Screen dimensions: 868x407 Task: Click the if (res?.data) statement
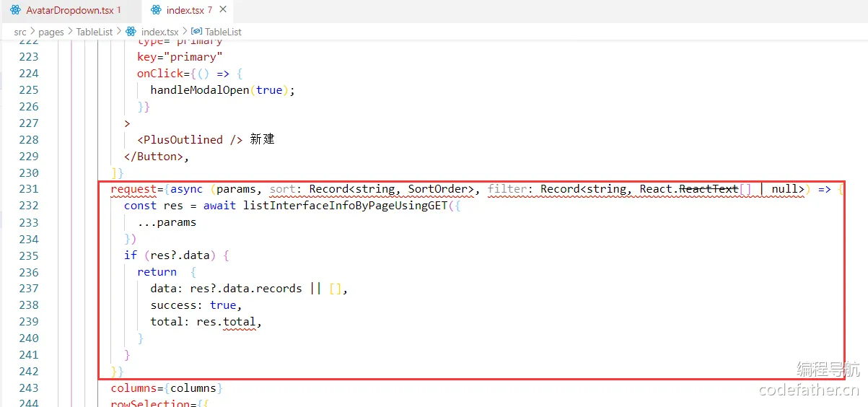pos(177,255)
